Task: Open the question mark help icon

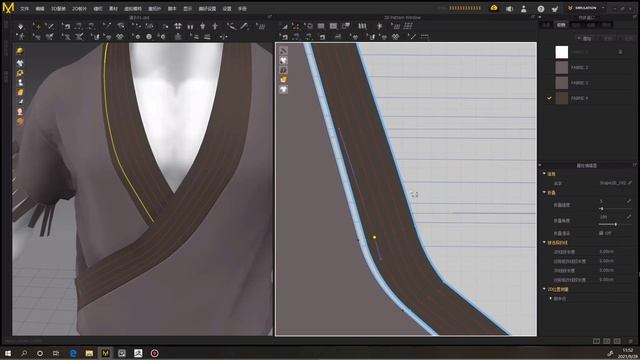Action: coord(541,9)
